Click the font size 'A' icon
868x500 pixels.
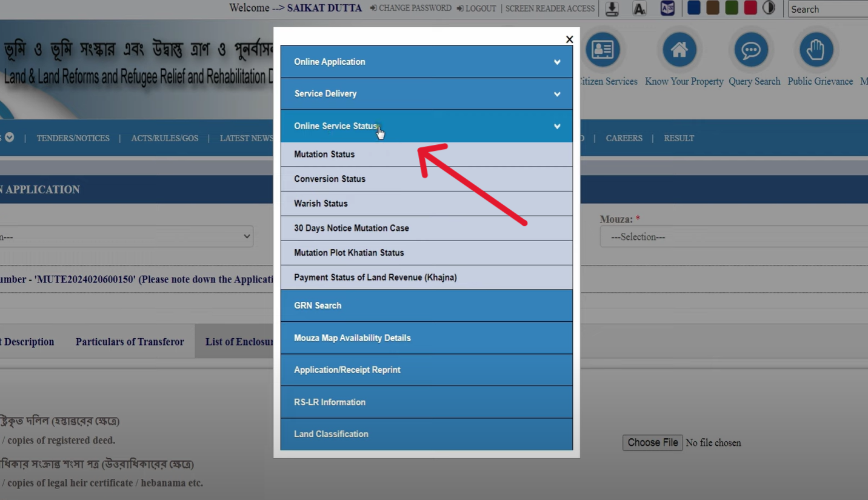[639, 8]
